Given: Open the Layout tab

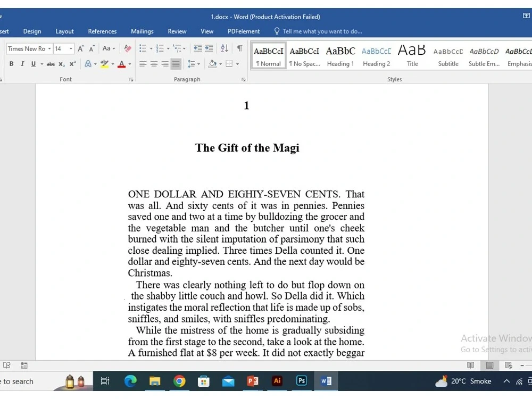Looking at the screenshot, I should coord(64,31).
